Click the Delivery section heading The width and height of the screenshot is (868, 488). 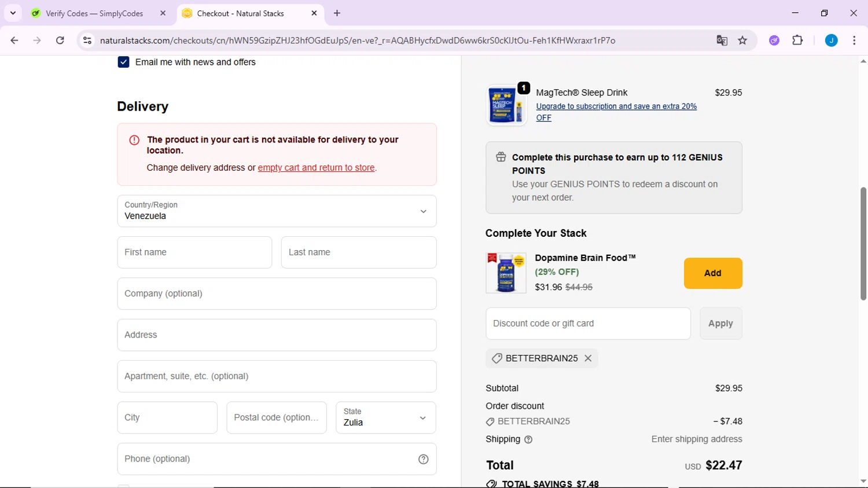(142, 107)
